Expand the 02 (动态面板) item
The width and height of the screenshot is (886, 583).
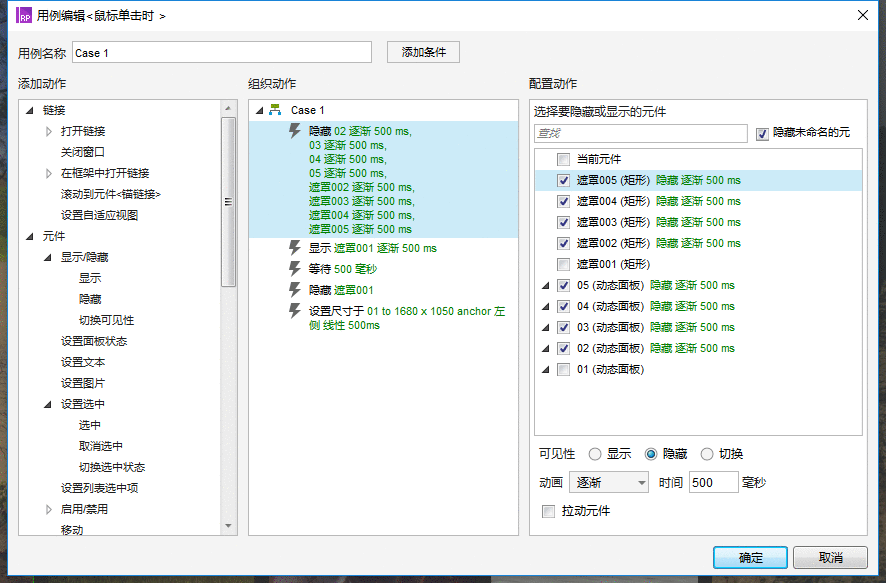[x=546, y=348]
